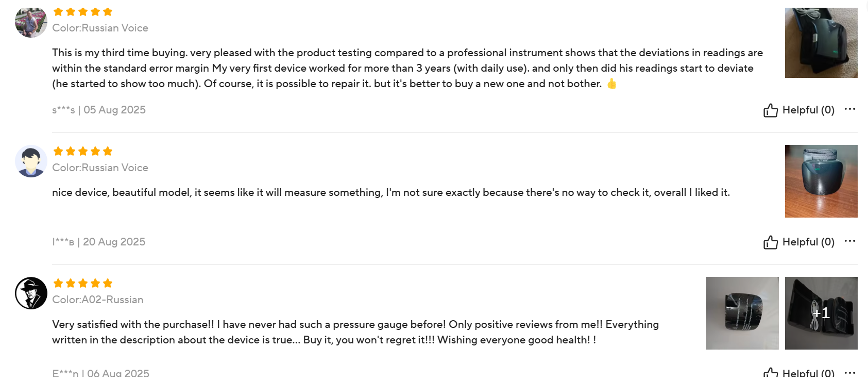Click the garden photo reviewer avatar
Screen dimensions: 868x380
click(x=31, y=22)
